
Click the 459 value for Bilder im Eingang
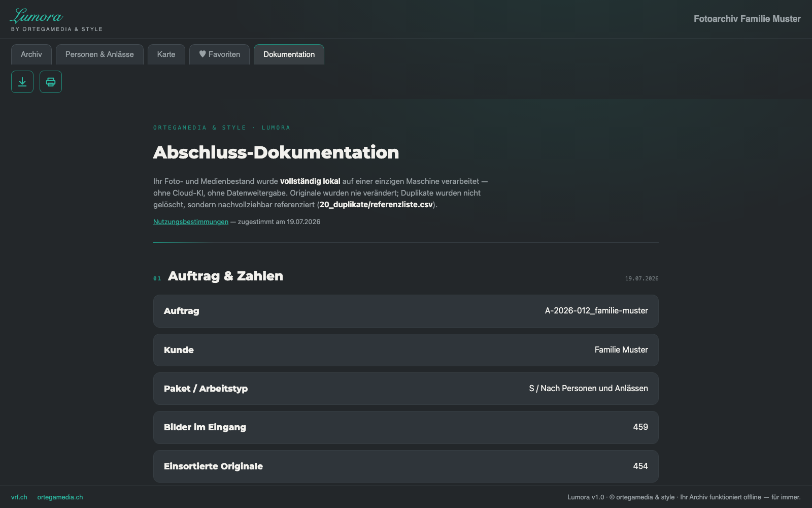(x=640, y=427)
